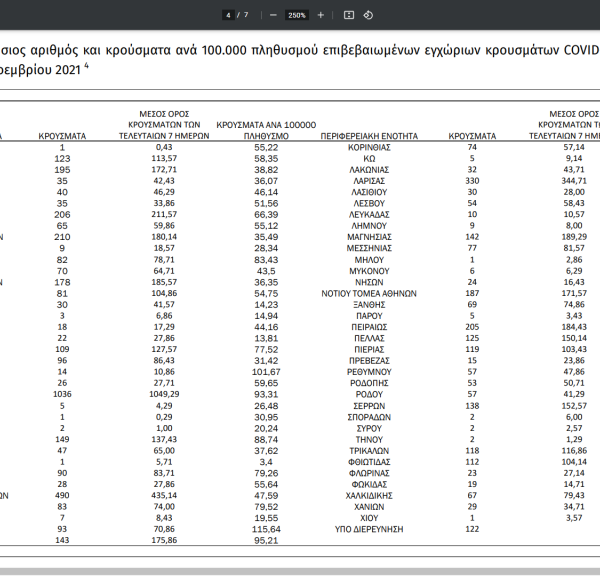Image resolution: width=600 pixels, height=576 pixels.
Task: Click the value 435,14 in the average column
Action: 164,496
